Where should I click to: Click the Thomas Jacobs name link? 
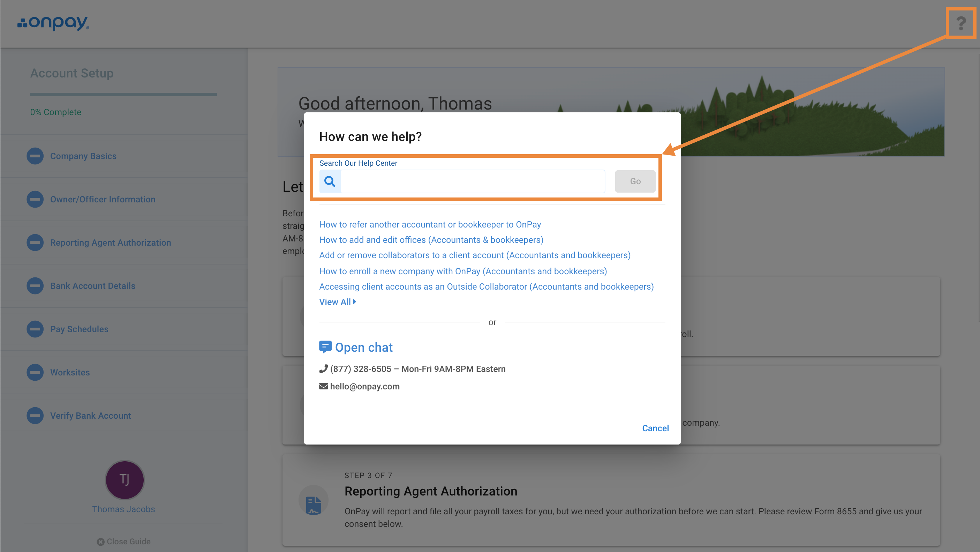(x=123, y=509)
